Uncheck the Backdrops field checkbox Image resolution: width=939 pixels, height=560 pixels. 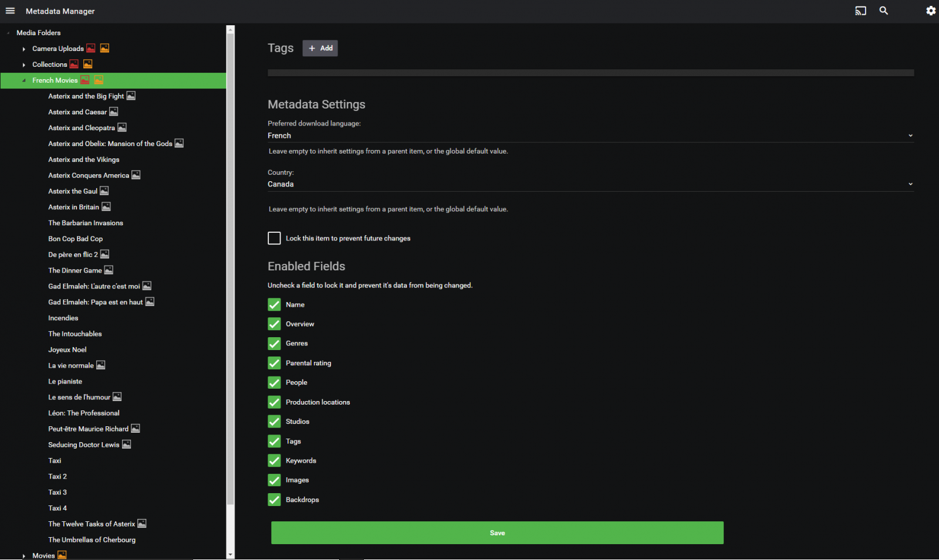coord(274,500)
